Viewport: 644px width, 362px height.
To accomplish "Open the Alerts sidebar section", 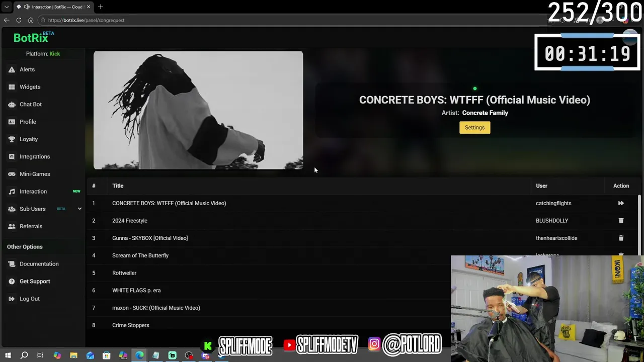I will [x=27, y=69].
